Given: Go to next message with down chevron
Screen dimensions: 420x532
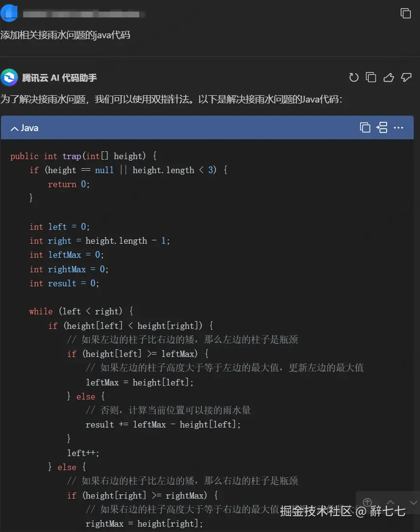Looking at the screenshot, I should pyautogui.click(x=414, y=502).
